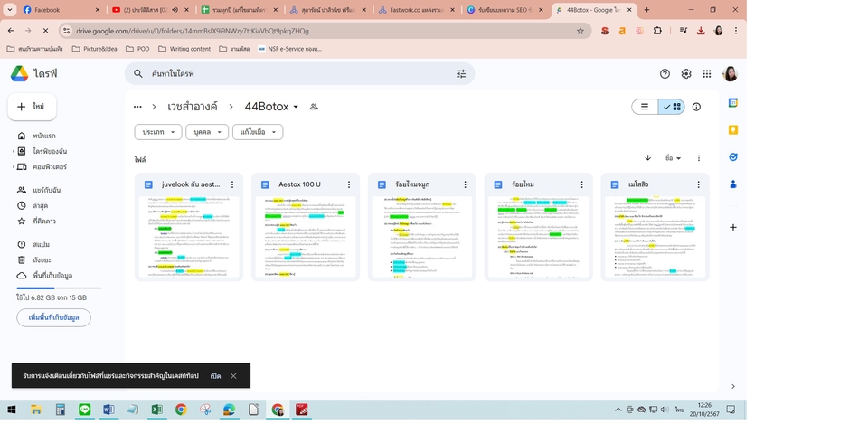868x434 pixels.
Task: View folder details info icon
Action: coord(696,107)
